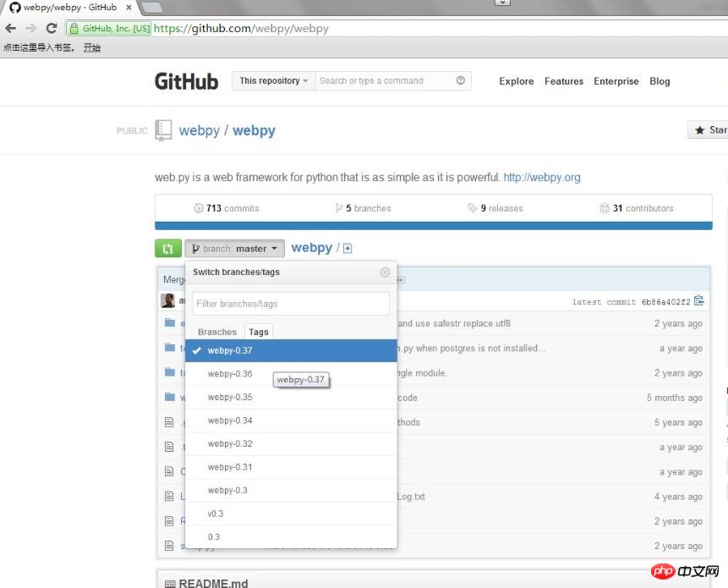Click the Star button
The height and width of the screenshot is (588, 728).
pyautogui.click(x=709, y=130)
